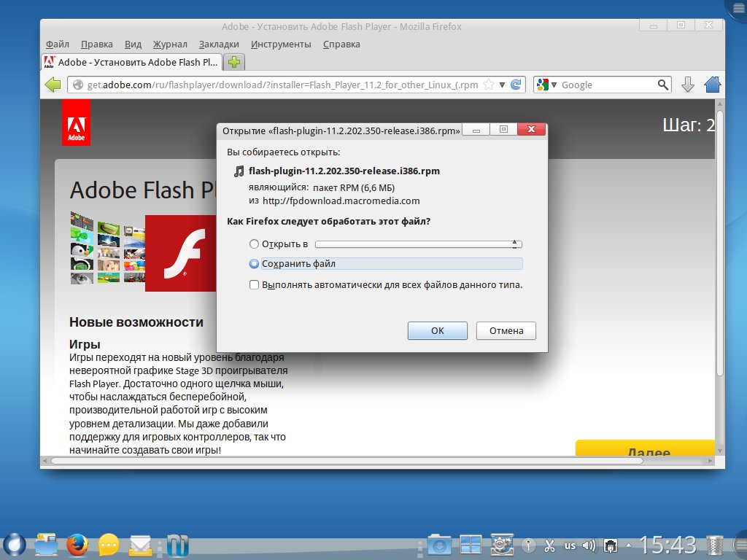The height and width of the screenshot is (560, 747).
Task: Click the yellow Далее button
Action: [x=645, y=448]
